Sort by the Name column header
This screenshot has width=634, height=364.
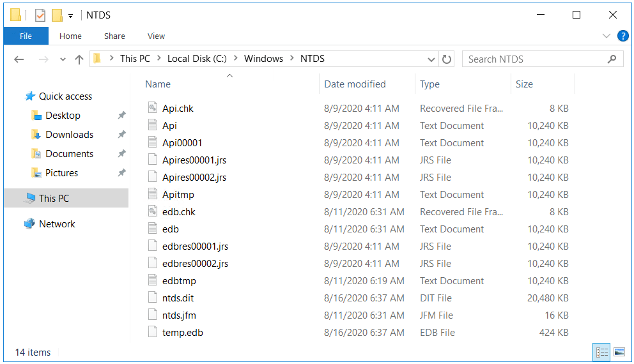(x=158, y=84)
